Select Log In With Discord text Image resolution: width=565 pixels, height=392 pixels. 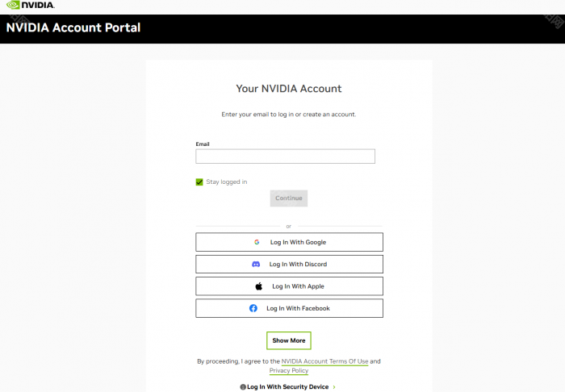tap(298, 265)
